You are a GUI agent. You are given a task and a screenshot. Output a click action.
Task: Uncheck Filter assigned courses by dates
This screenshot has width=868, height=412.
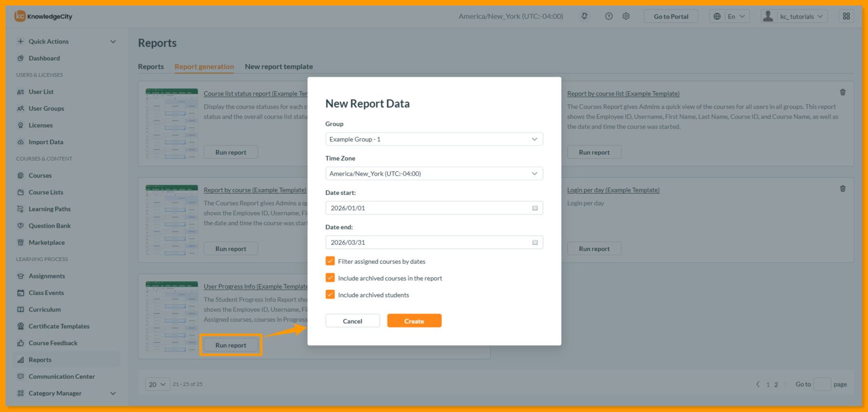pyautogui.click(x=330, y=261)
